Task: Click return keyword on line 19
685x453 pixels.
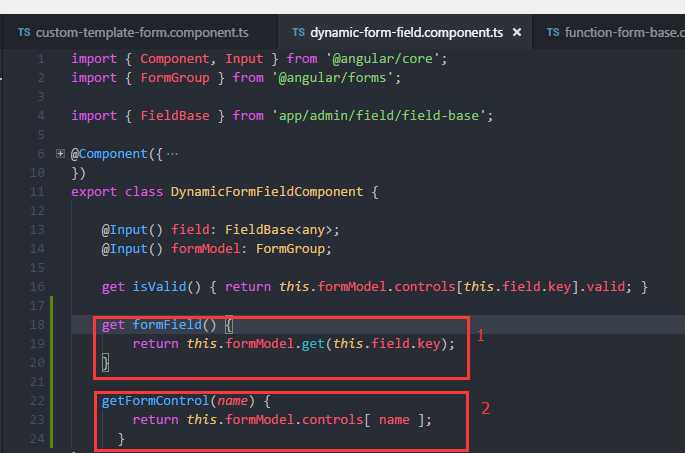Action: 156,344
